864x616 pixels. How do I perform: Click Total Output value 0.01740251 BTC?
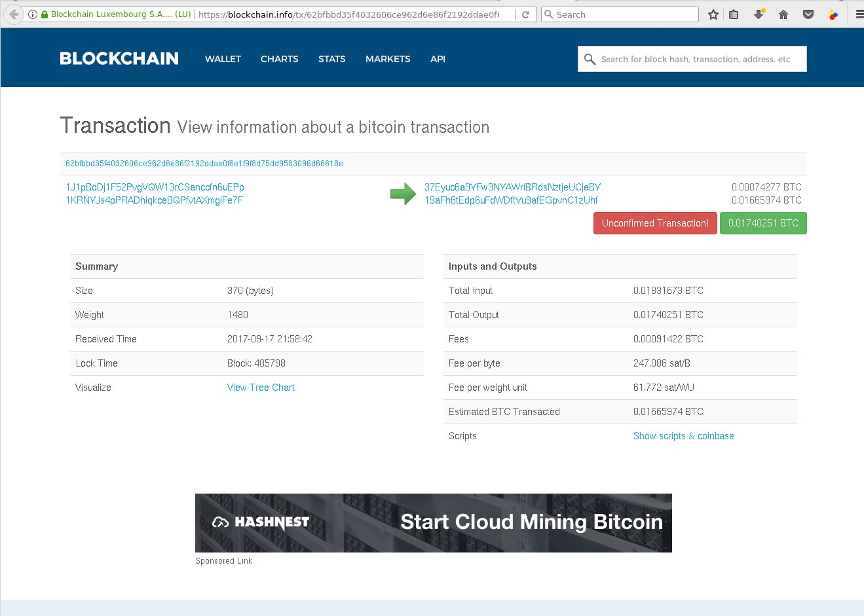click(668, 315)
